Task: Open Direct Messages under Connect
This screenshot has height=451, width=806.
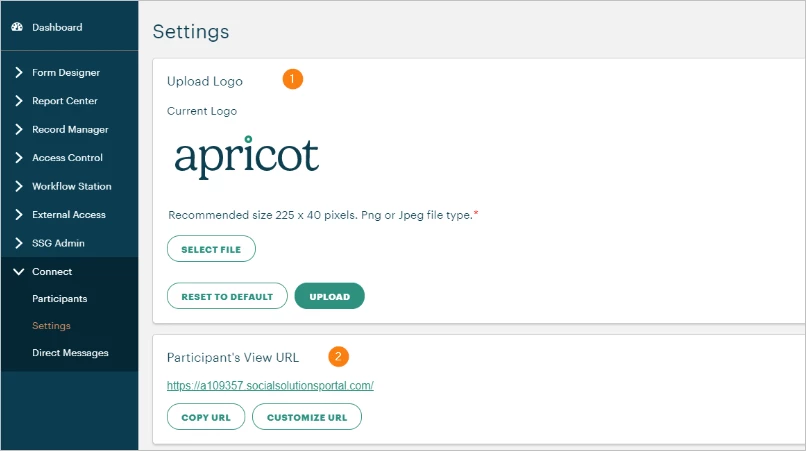Action: [70, 353]
